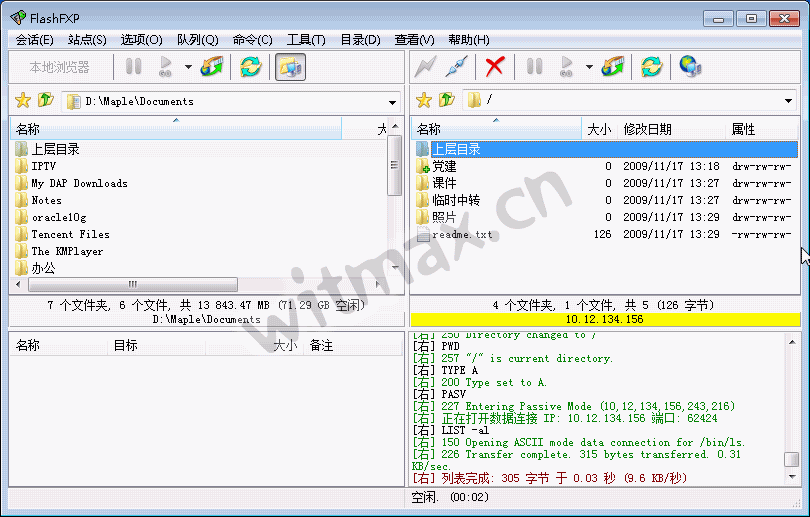This screenshot has width=810, height=517.
Task: Refresh the remote server file list
Action: 651,67
